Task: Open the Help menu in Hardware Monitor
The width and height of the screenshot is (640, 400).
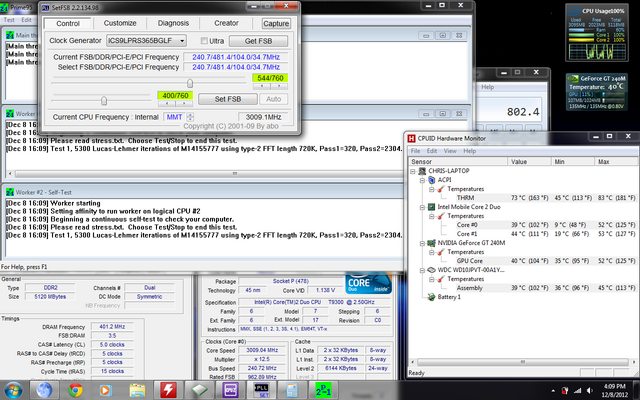Action: (x=469, y=151)
